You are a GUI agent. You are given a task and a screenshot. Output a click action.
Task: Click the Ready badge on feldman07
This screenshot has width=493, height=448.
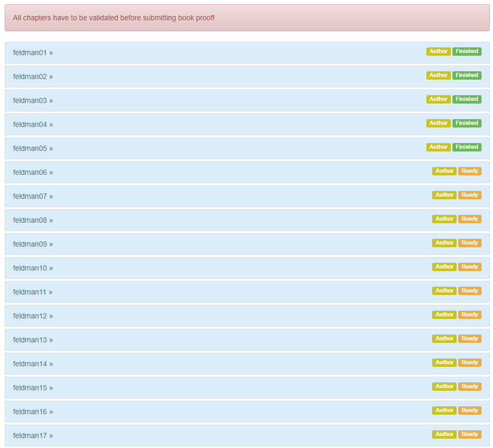click(470, 195)
